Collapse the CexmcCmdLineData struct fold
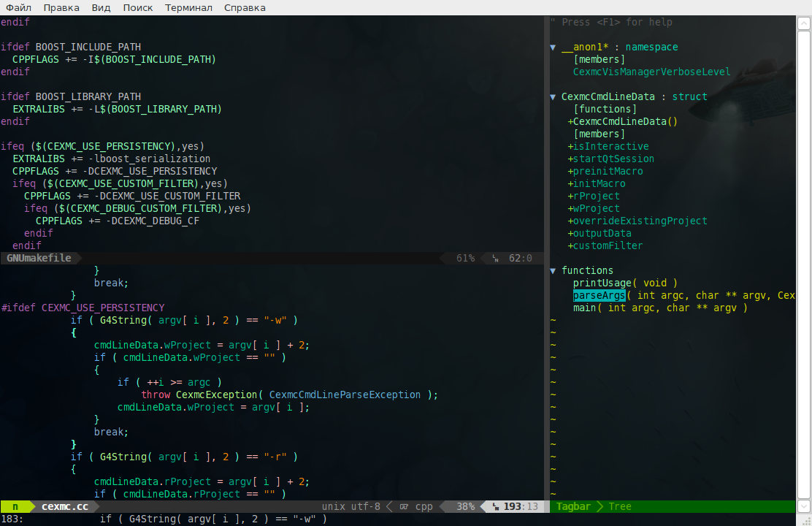 (x=553, y=97)
